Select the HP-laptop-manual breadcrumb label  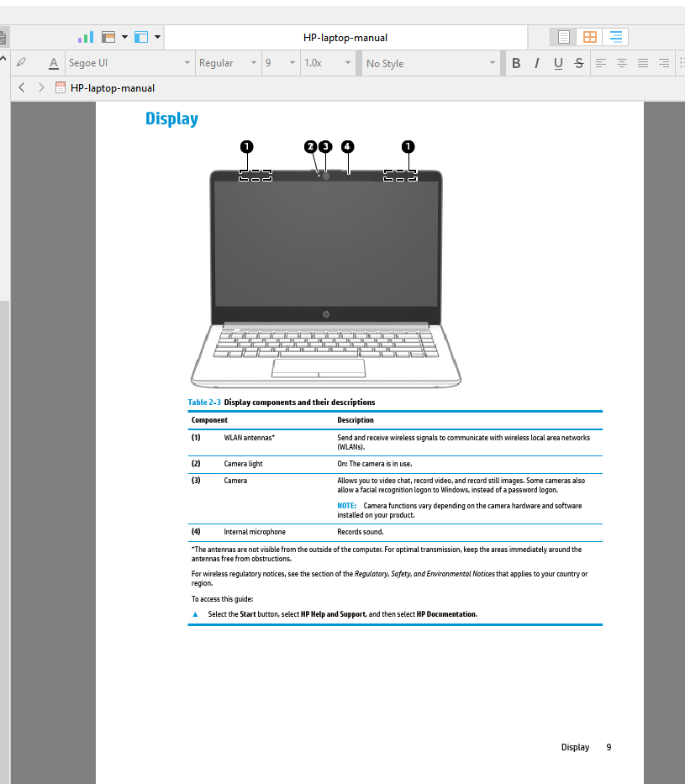(113, 88)
